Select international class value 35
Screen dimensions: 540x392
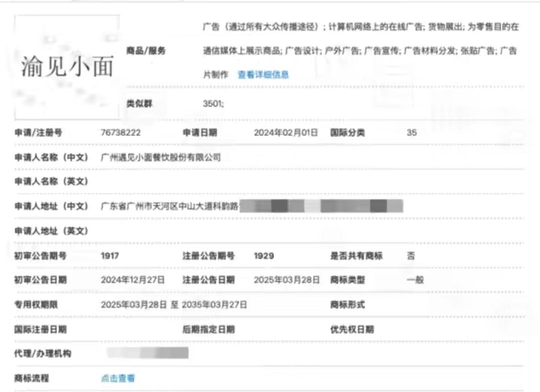[x=411, y=132]
